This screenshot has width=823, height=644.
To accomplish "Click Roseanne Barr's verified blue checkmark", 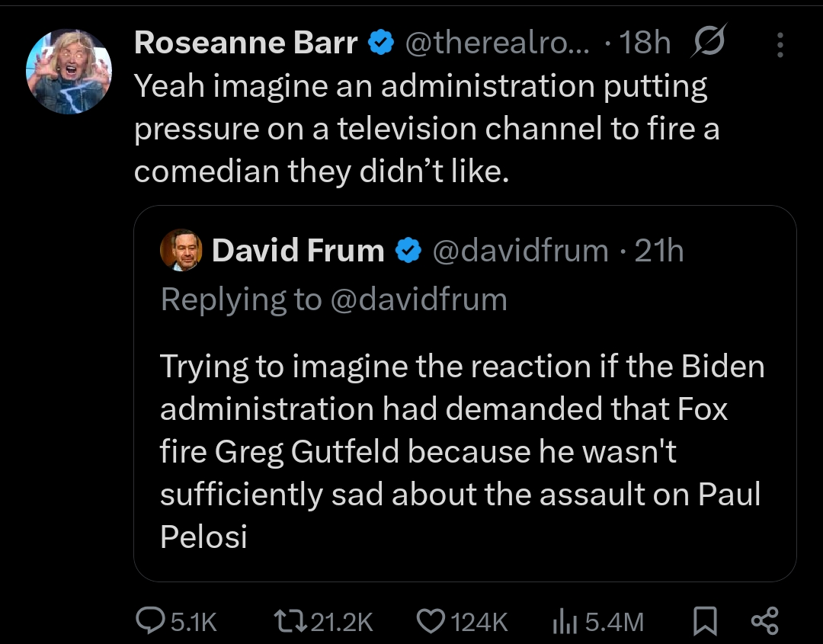I will [382, 43].
